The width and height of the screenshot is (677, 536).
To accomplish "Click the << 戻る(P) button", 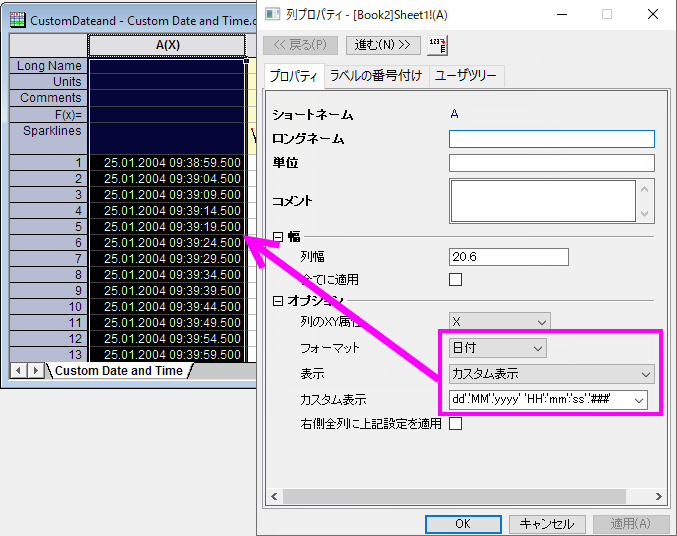I will click(x=301, y=45).
